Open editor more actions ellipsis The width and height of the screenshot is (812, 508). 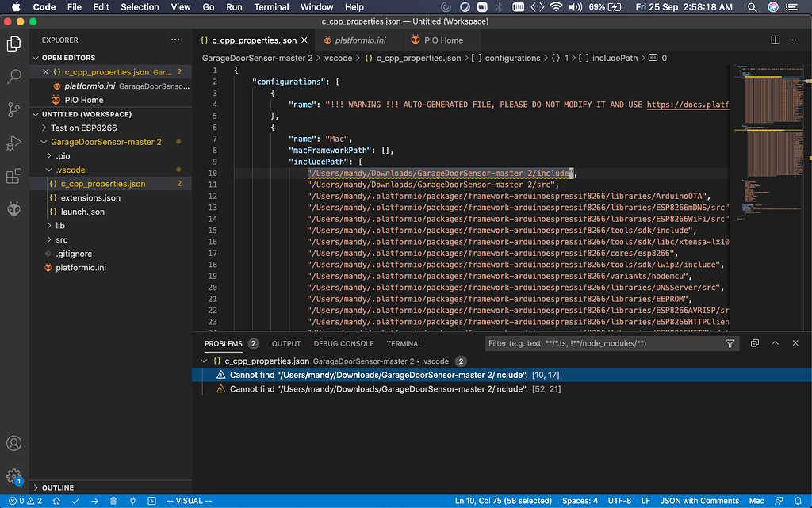pyautogui.click(x=795, y=40)
